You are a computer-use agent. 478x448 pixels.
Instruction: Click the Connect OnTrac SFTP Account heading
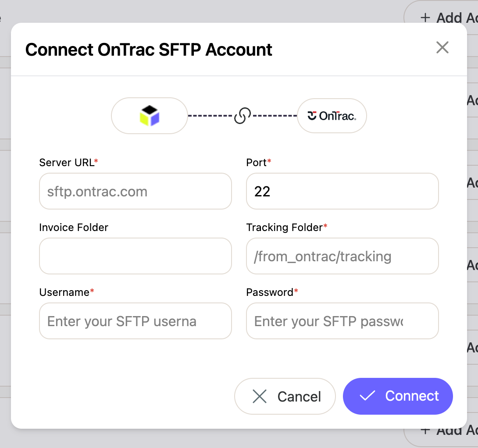tap(149, 50)
